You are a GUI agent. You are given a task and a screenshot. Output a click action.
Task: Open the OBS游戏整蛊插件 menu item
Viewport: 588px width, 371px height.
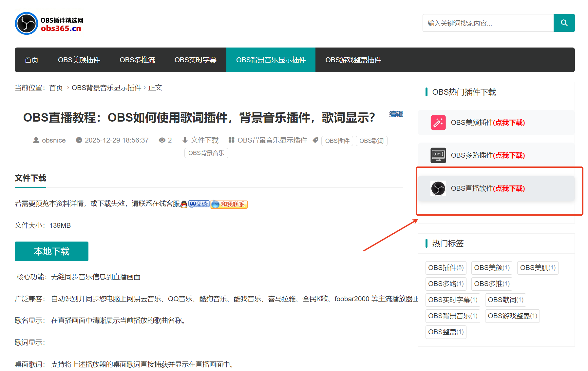tap(353, 60)
